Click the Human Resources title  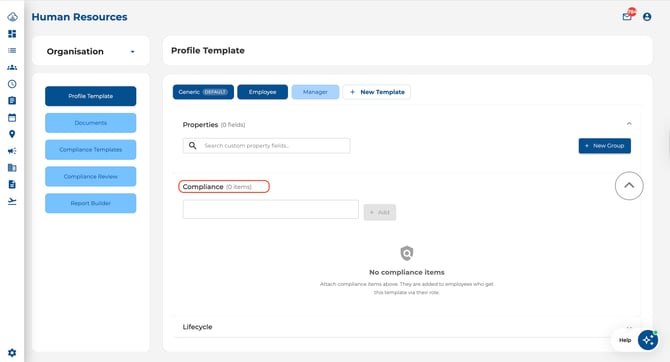pos(79,17)
